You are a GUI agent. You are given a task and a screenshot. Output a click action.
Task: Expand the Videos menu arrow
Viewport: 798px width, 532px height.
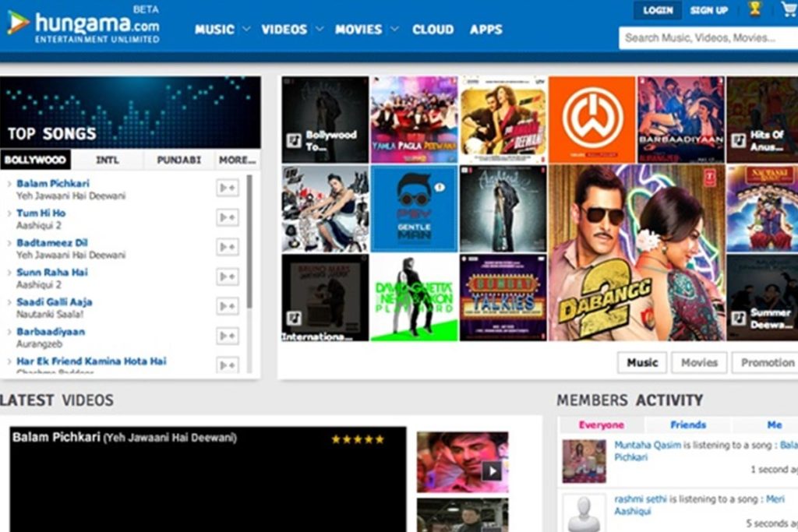click(319, 29)
